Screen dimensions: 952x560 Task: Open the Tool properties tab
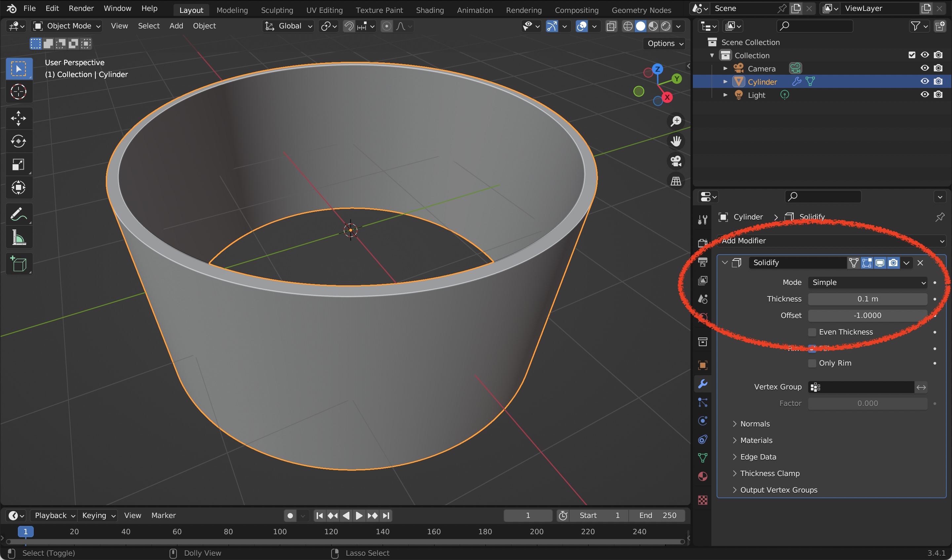[703, 219]
